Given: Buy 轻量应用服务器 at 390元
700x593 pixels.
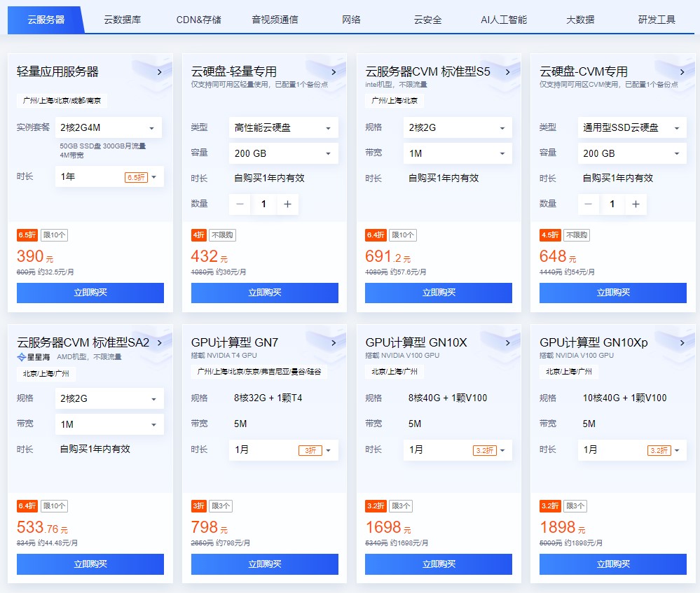Looking at the screenshot, I should [x=90, y=293].
